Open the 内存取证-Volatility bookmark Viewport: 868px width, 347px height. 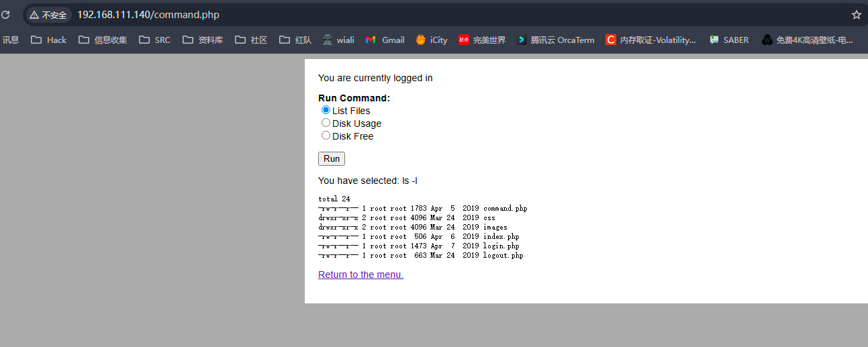point(650,40)
